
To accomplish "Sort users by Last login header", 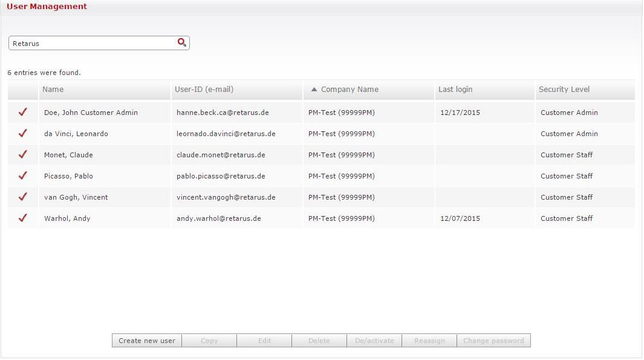I will 455,90.
